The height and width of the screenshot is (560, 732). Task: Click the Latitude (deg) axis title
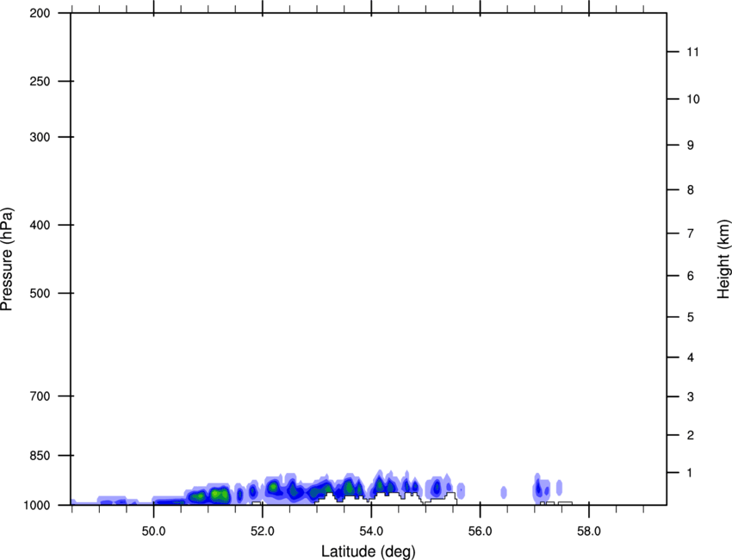[369, 551]
